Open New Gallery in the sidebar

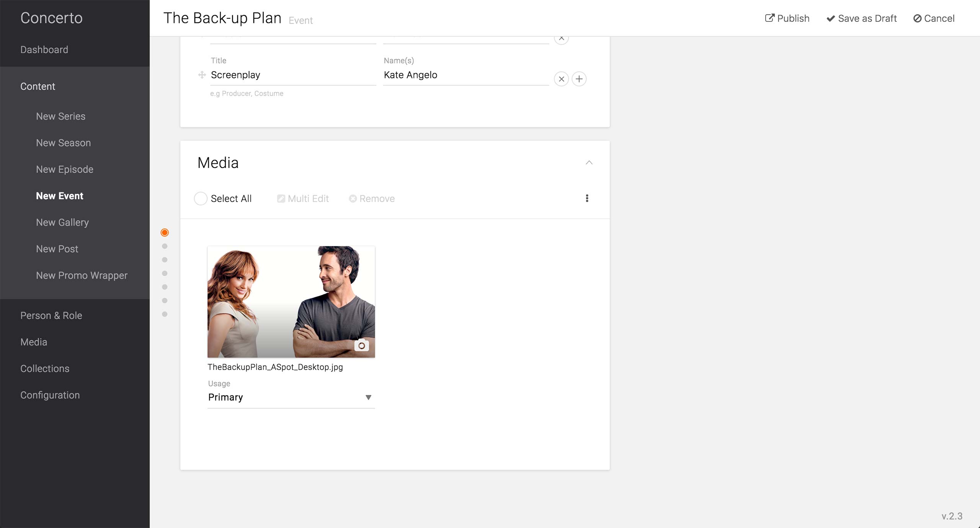tap(62, 222)
